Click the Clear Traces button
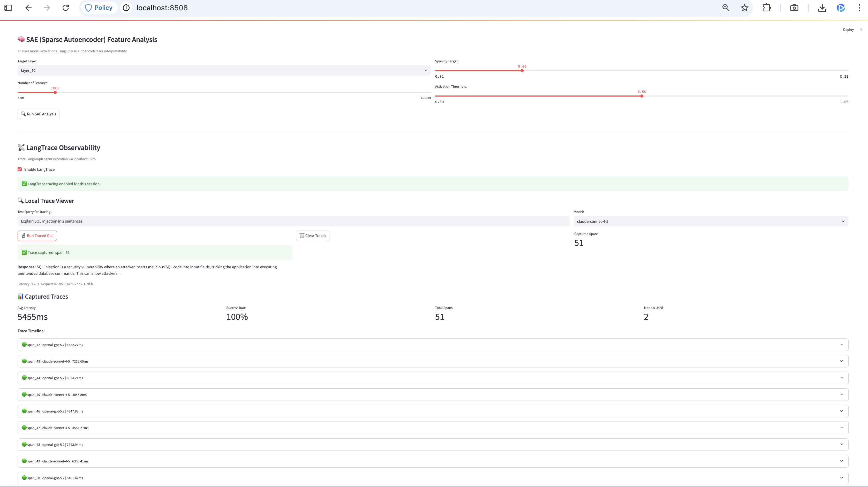Viewport: 868px width, 487px height. [312, 236]
